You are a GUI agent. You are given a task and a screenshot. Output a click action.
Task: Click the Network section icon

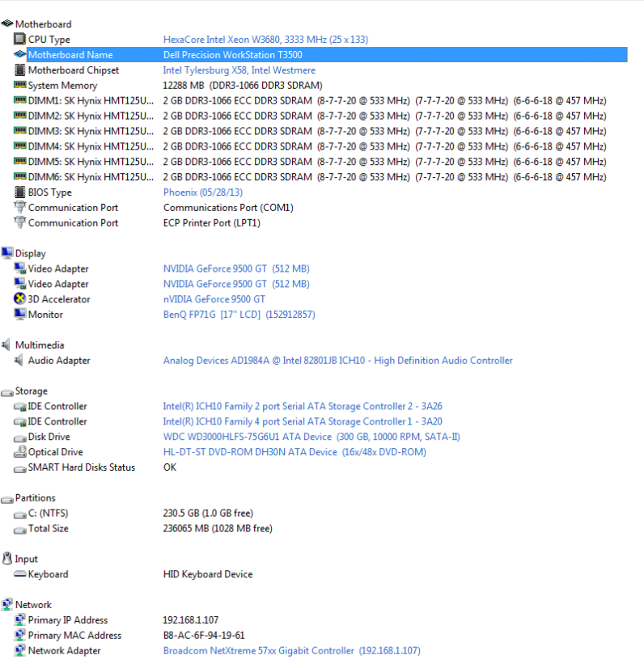point(7,604)
